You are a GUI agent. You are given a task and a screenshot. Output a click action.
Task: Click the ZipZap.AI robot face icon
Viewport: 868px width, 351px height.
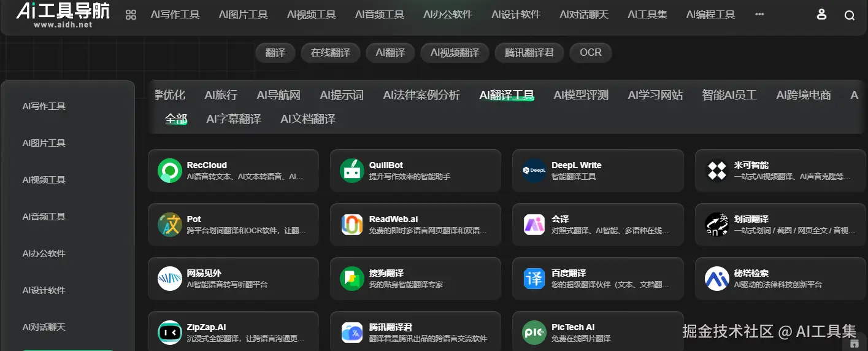point(170,333)
